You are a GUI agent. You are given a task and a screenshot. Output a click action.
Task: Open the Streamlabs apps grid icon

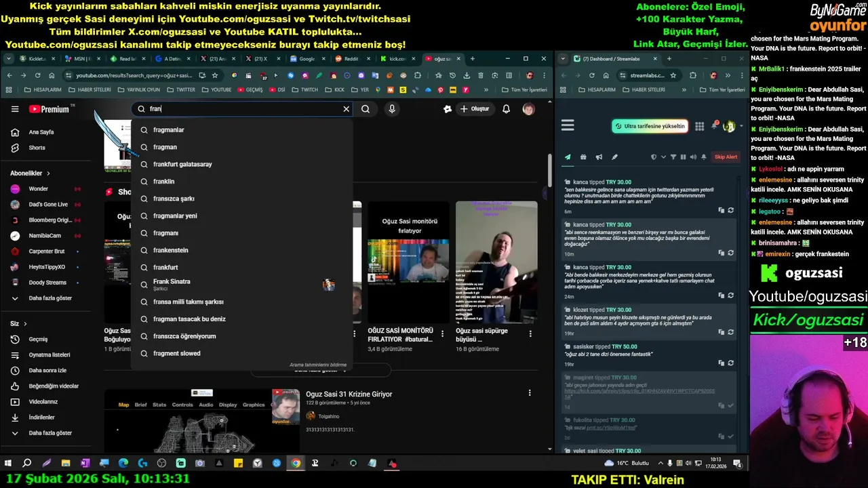(699, 126)
